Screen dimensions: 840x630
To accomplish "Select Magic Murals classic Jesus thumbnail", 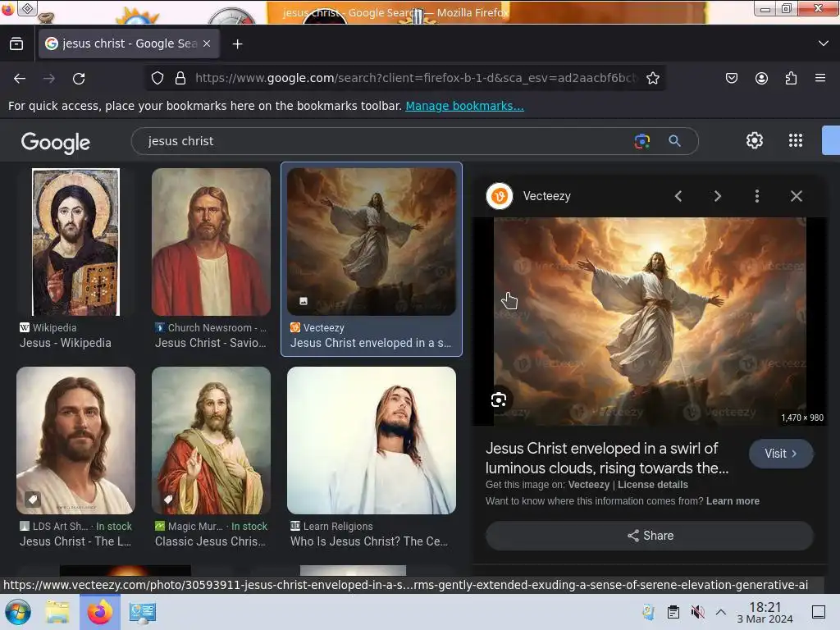I will click(x=211, y=441).
